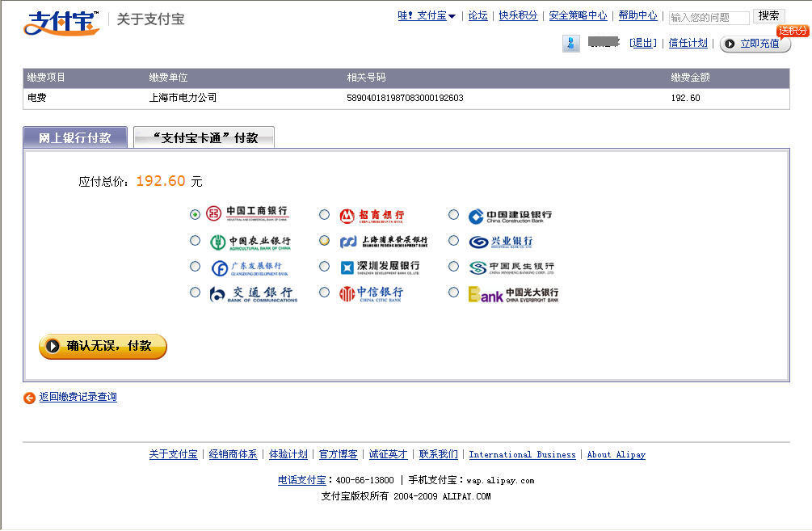Click the Agricultural Bank of China logo

pyautogui.click(x=250, y=242)
